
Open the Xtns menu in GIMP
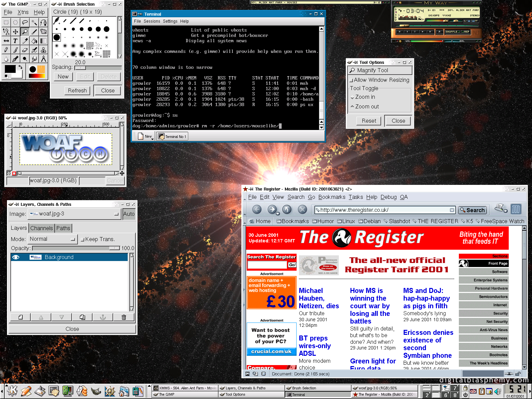pyautogui.click(x=23, y=12)
